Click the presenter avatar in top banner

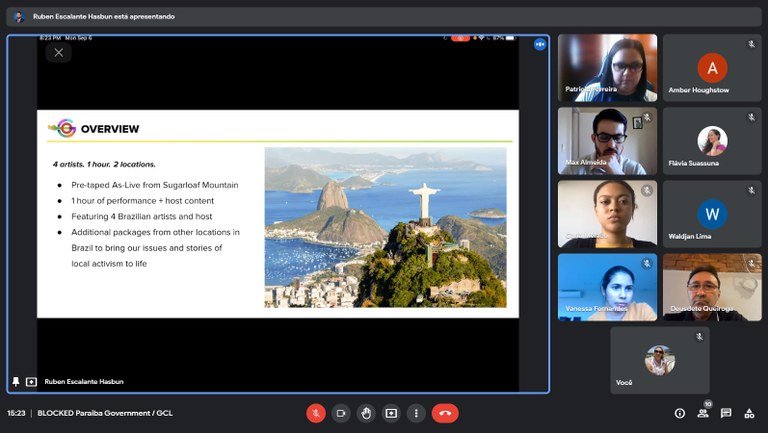pos(18,17)
